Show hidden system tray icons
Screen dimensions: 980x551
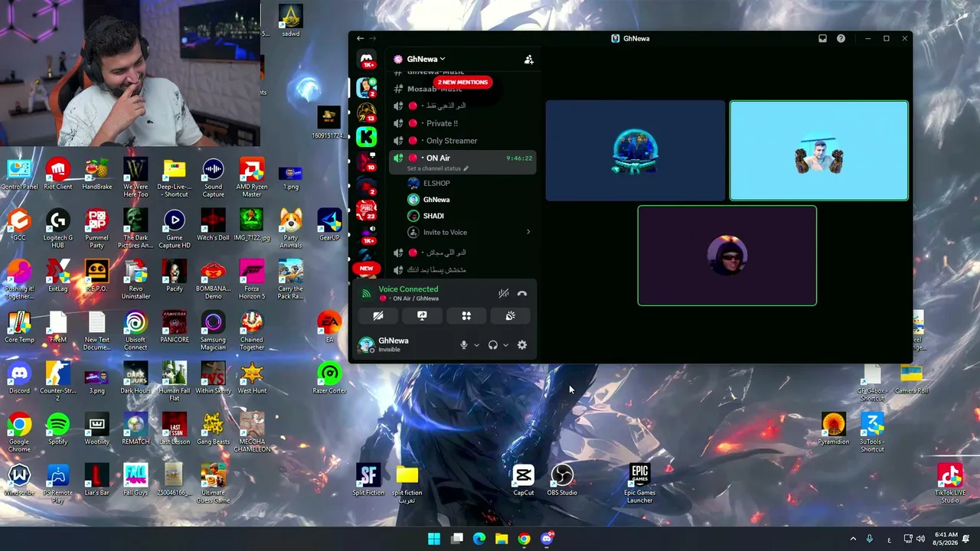[x=853, y=539]
